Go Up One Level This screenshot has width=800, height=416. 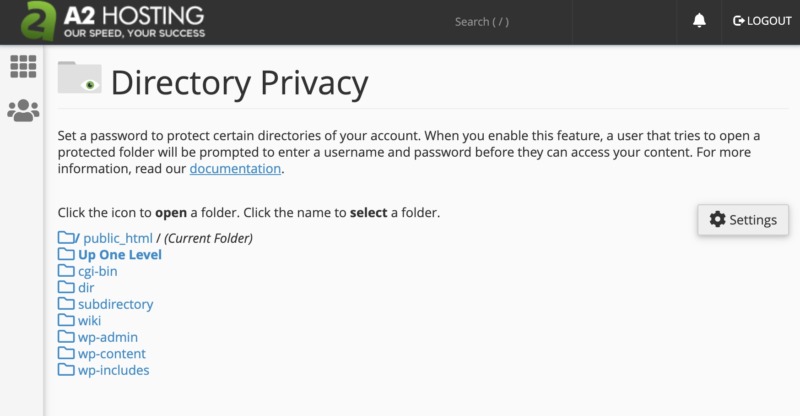119,254
